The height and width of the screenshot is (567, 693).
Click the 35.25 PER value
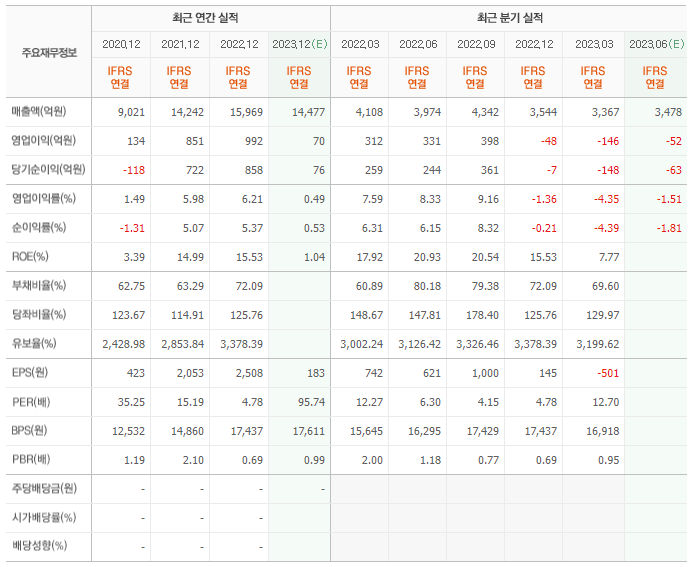tap(131, 402)
